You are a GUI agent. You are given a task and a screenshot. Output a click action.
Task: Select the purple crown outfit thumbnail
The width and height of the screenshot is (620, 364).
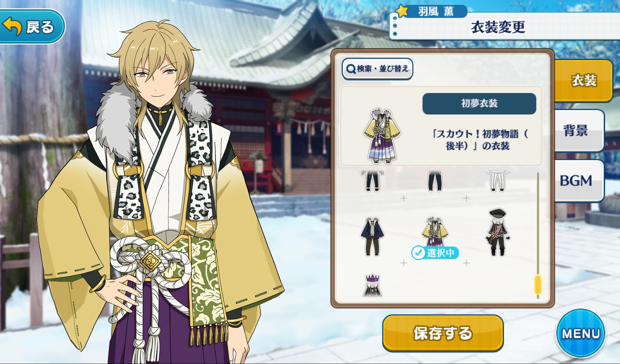373,285
